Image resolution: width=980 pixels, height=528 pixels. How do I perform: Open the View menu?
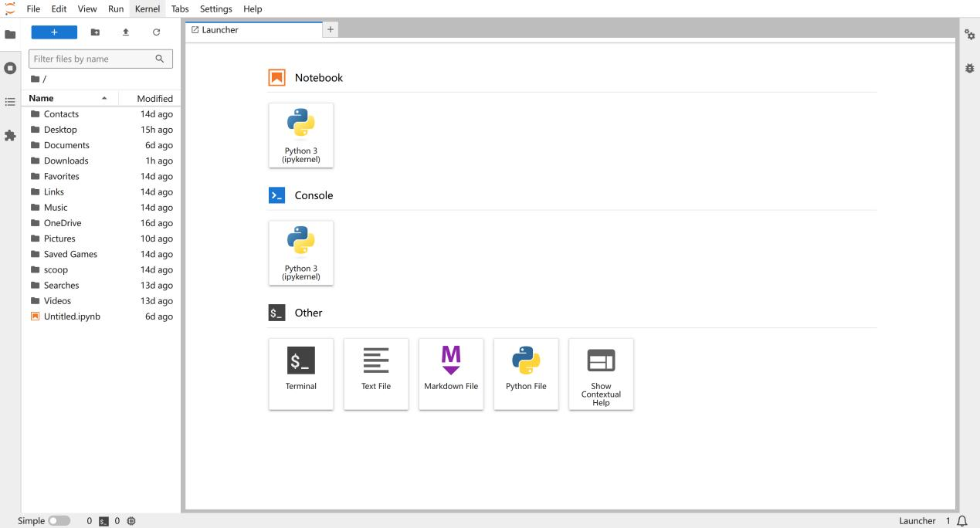tap(87, 8)
